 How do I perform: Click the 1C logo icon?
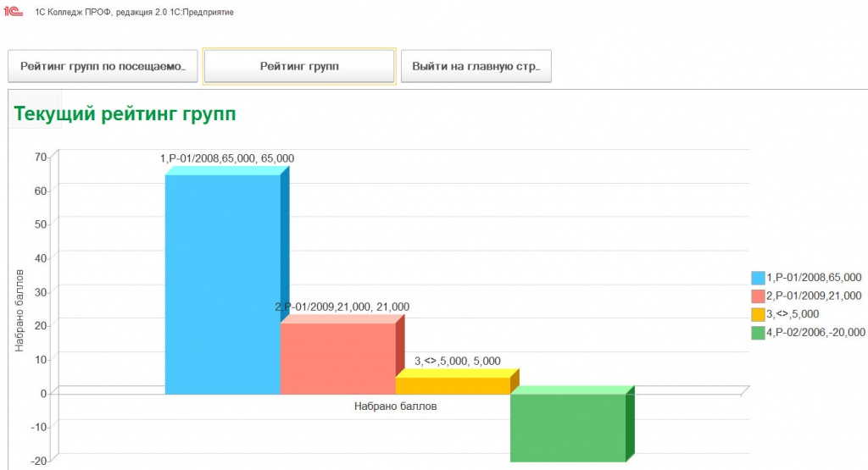tap(14, 11)
